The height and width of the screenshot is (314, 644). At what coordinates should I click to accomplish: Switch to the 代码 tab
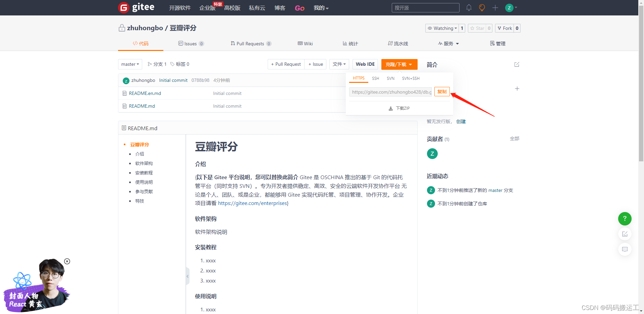[141, 44]
